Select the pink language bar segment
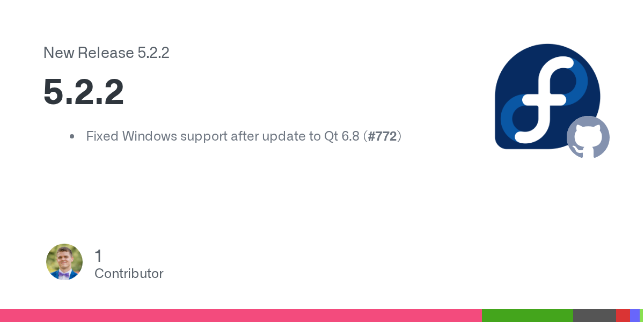Image resolution: width=644 pixels, height=322 pixels. click(240, 316)
